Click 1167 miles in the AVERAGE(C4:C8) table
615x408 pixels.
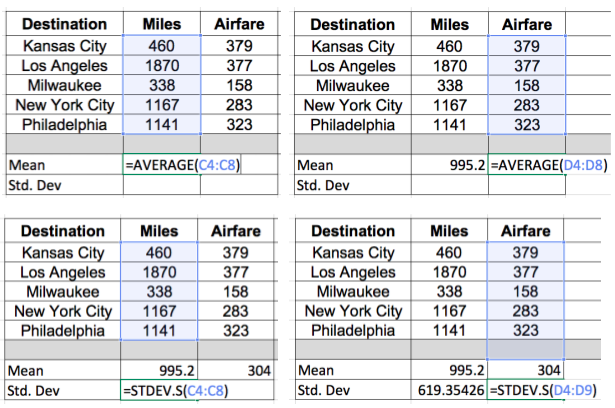pyautogui.click(x=161, y=105)
